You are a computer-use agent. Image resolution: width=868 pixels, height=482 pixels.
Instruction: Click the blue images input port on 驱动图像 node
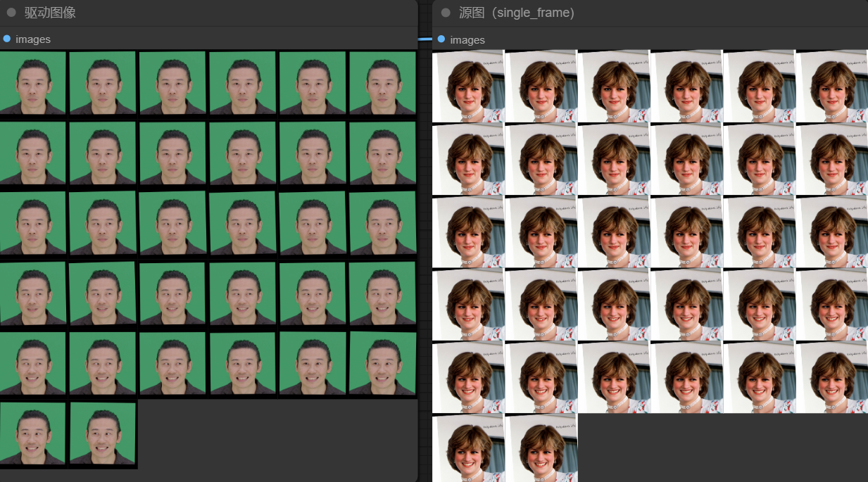pos(7,39)
